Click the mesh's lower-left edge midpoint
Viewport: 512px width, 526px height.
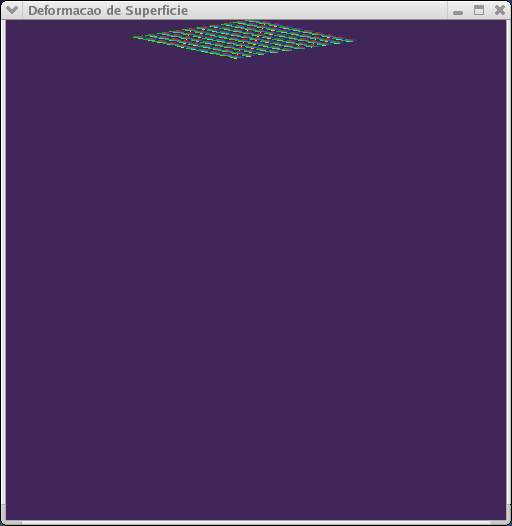[185, 48]
